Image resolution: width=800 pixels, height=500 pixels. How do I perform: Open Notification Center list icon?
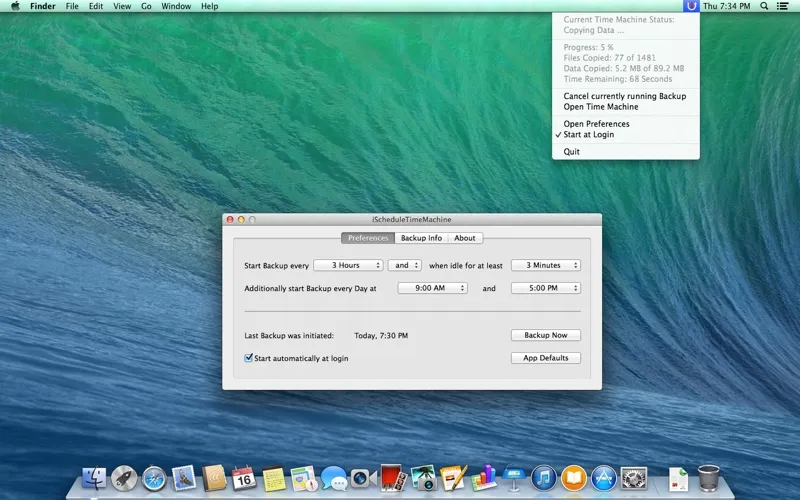(x=784, y=6)
